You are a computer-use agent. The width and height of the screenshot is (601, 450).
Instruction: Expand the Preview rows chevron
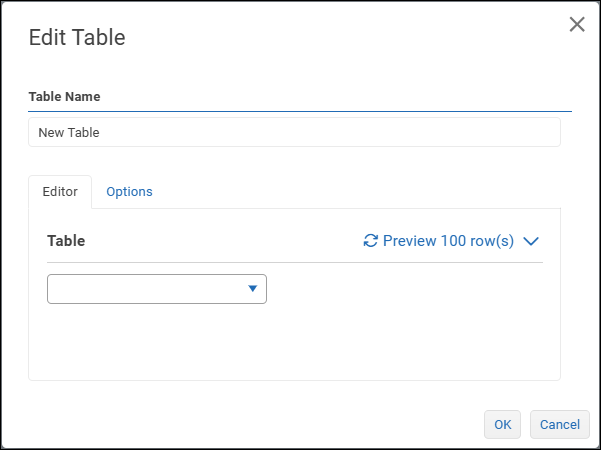[531, 241]
